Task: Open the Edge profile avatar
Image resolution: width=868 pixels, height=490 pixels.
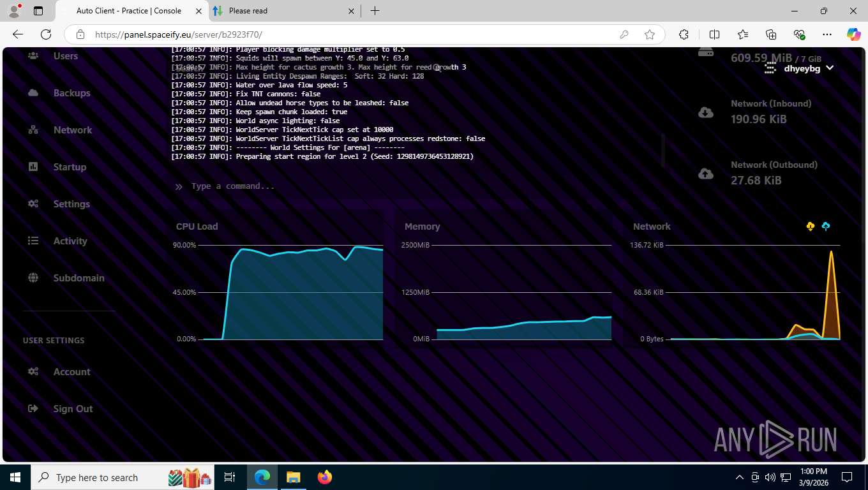Action: coord(14,11)
